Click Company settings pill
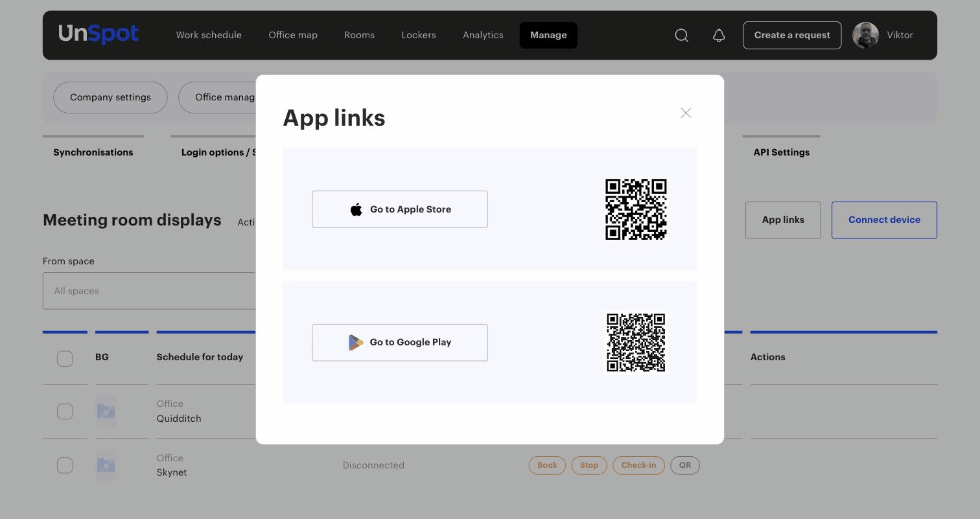The width and height of the screenshot is (980, 519). tap(110, 98)
